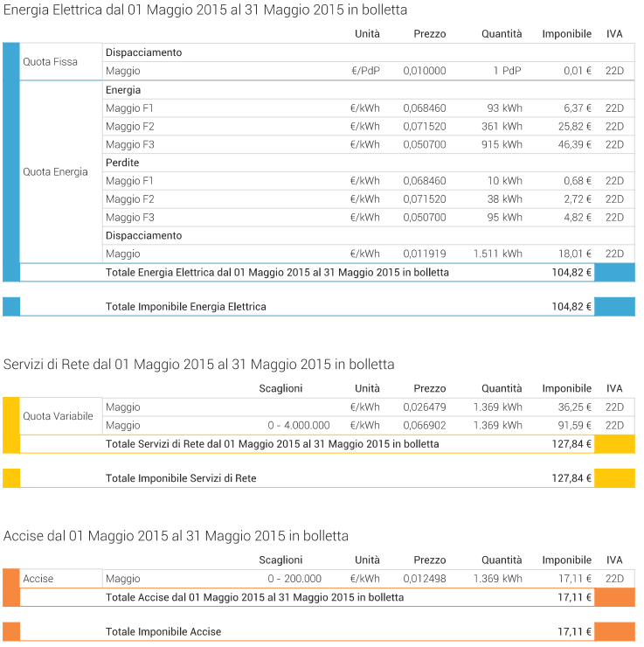
Task: Select the '0 - 4.000.000' bracket cell
Action: pyautogui.click(x=299, y=425)
